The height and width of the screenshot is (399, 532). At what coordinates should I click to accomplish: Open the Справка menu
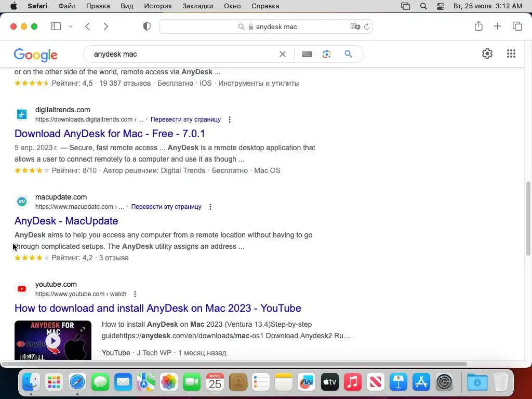tap(265, 6)
